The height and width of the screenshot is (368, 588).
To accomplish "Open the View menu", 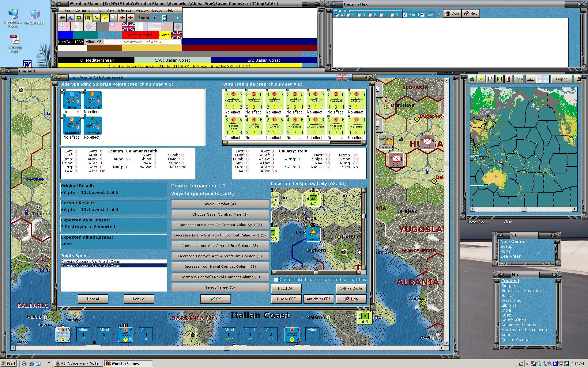I will [x=110, y=10].
